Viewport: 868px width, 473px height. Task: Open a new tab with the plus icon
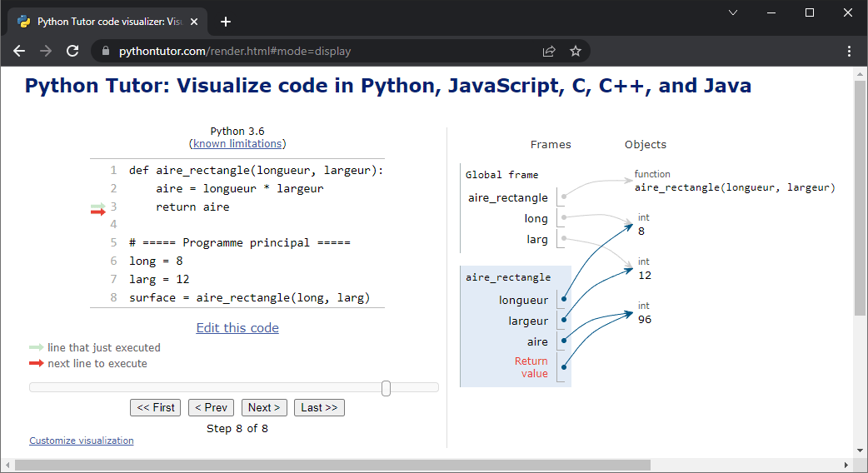pos(225,22)
